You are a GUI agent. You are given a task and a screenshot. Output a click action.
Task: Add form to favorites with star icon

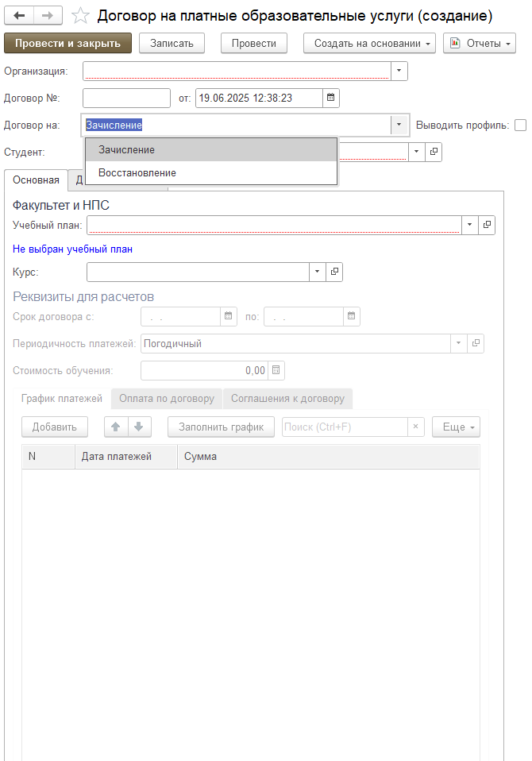(79, 16)
